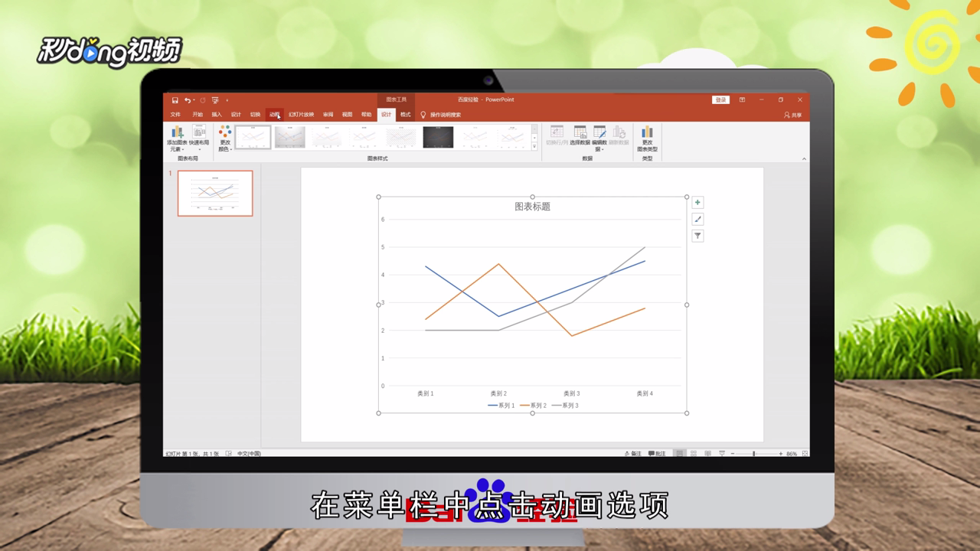Click Fit slide to window icon
This screenshot has height=551, width=980.
(805, 454)
